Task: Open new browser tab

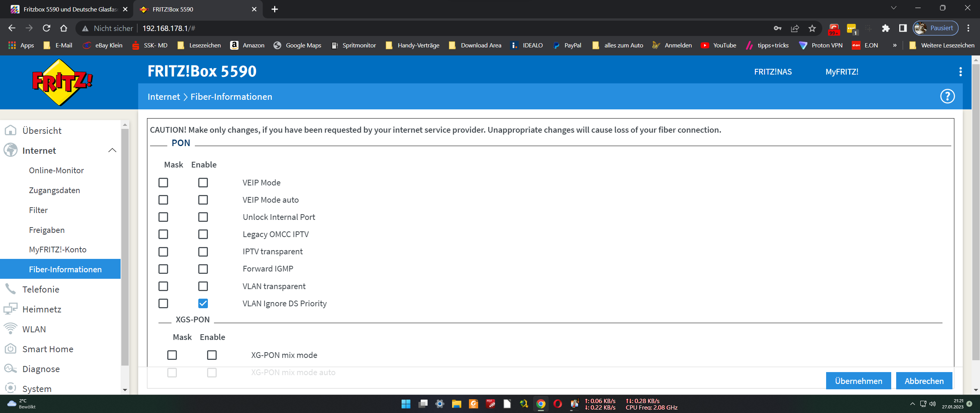Action: point(274,9)
